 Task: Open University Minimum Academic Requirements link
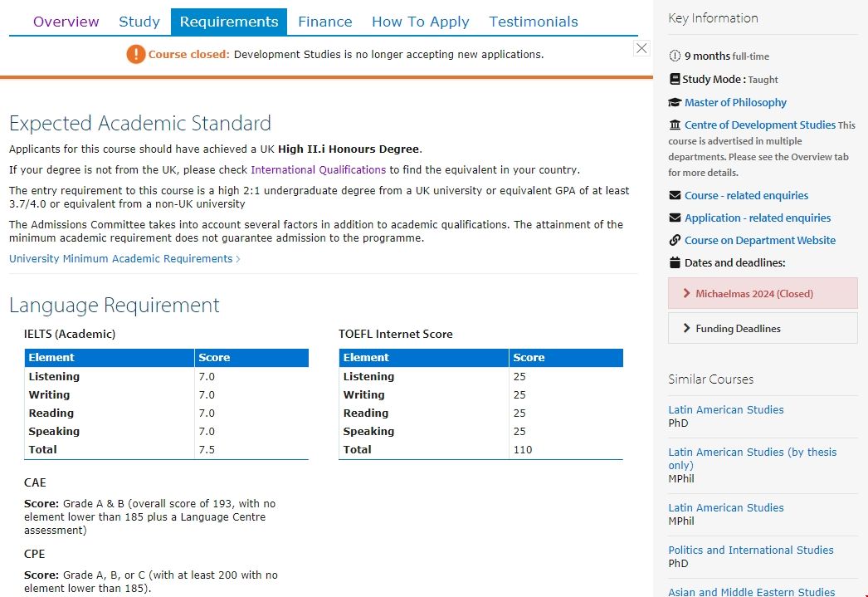click(124, 259)
